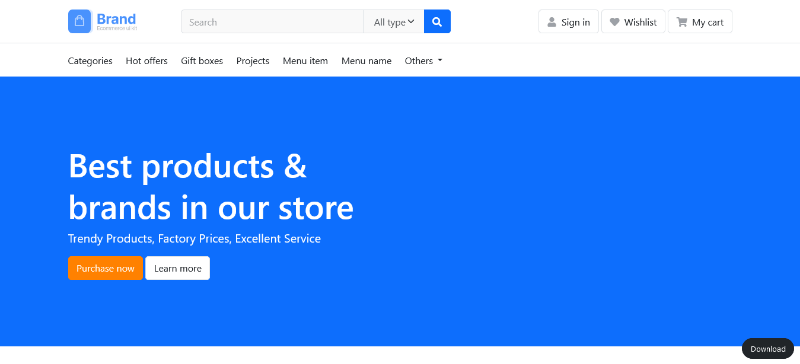
Task: Click the chevron in All type selector
Action: point(411,21)
